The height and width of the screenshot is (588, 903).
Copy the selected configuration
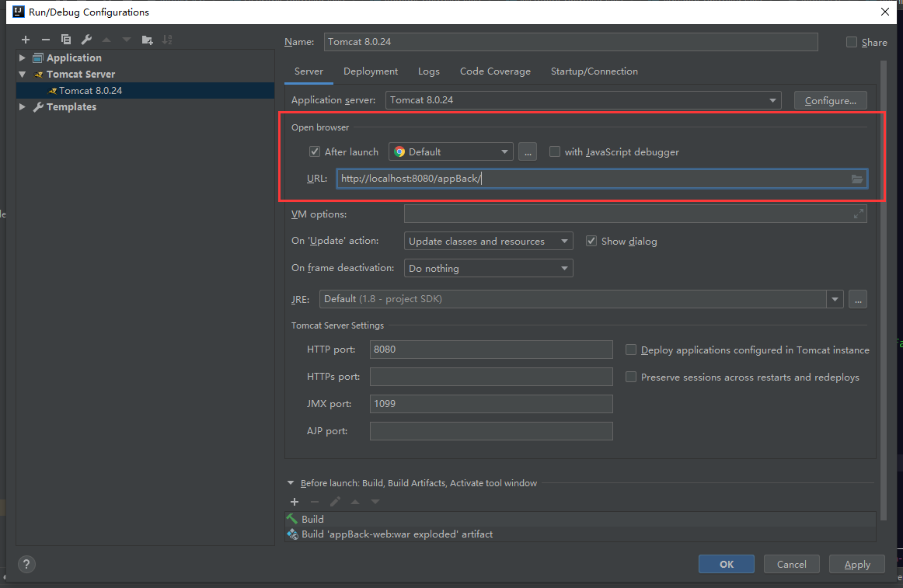click(x=65, y=40)
